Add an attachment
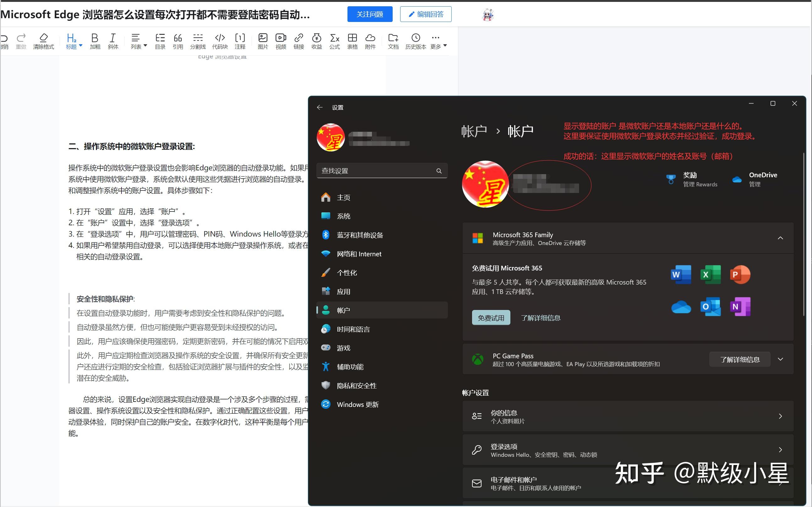This screenshot has width=812, height=507. (370, 40)
